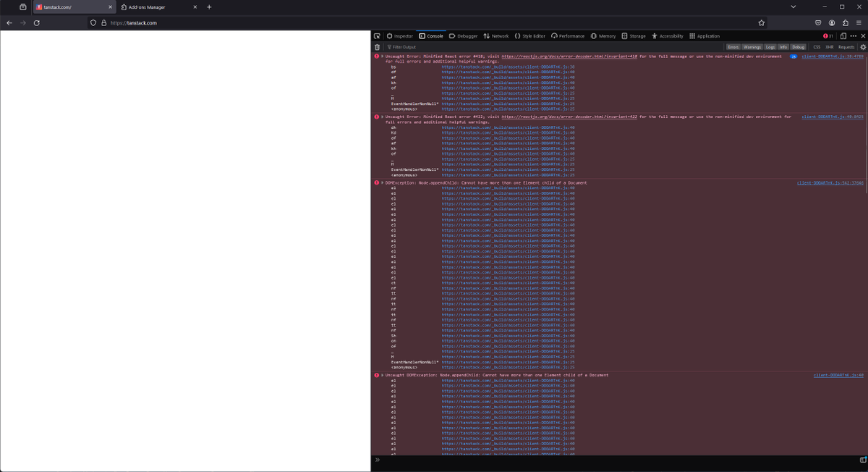Select the tanstack.com browser tab
The height and width of the screenshot is (472, 868).
point(74,7)
